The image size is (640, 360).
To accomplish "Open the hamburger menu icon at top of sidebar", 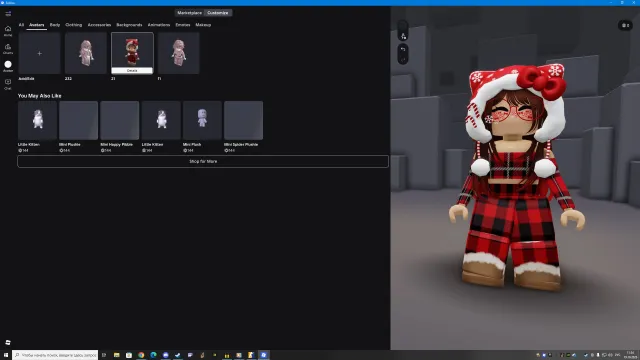I will click(x=8, y=14).
